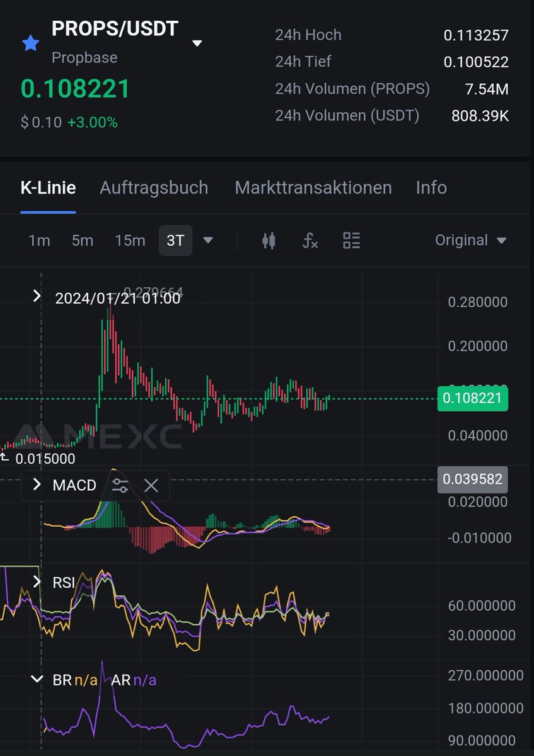Click the 24h Volumen (USDT) value 808.39K
This screenshot has width=534, height=756.
pos(480,116)
